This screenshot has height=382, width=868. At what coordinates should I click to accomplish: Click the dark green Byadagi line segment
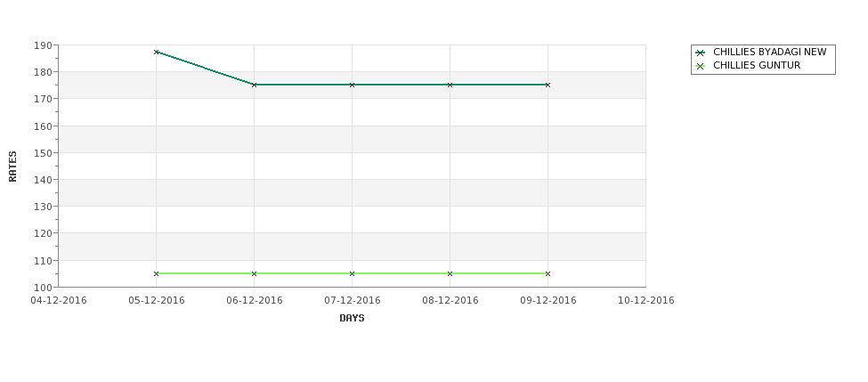pos(205,68)
